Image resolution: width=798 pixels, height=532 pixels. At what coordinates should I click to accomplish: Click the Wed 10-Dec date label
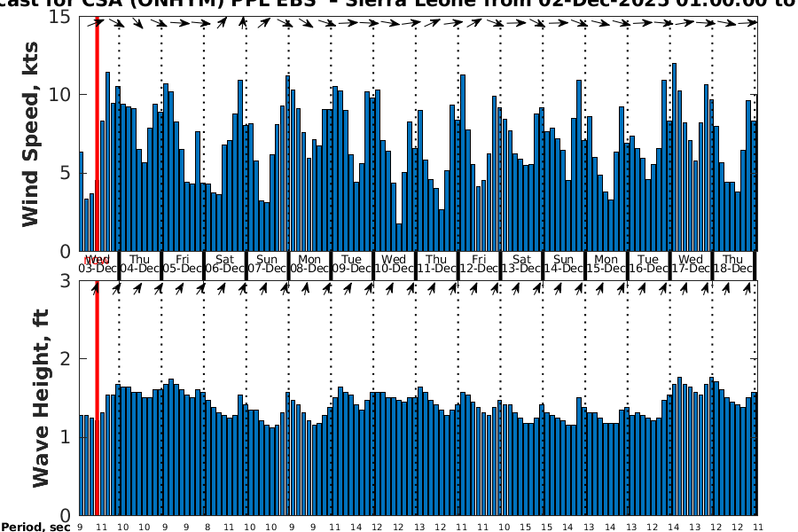pyautogui.click(x=395, y=263)
